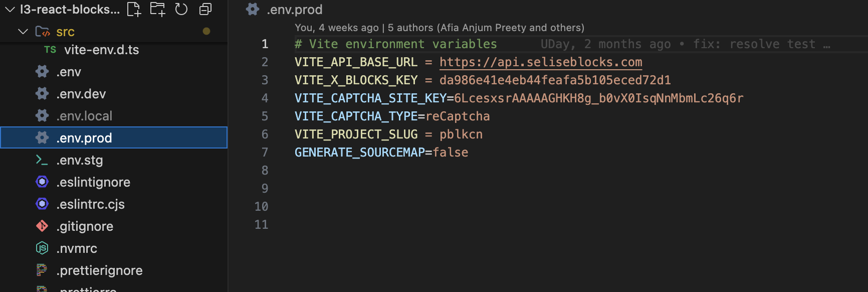
Task: Click the gear icon beside .env file
Action: tap(42, 72)
